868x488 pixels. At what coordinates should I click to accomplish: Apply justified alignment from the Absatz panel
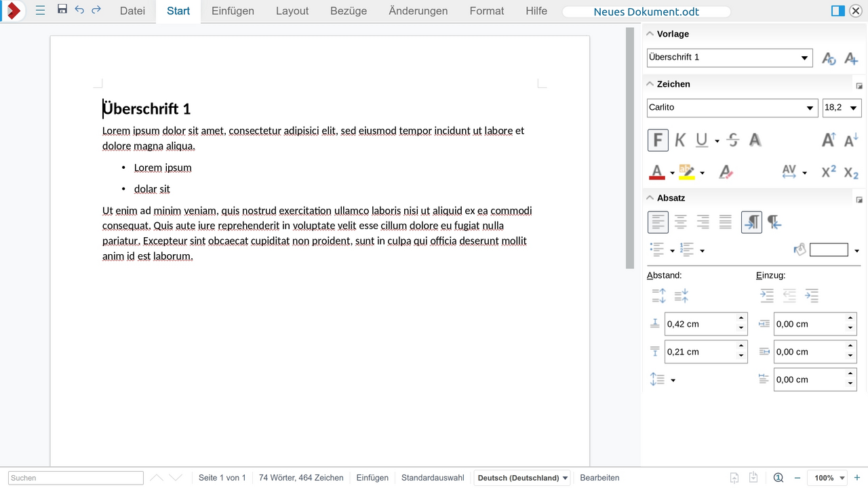click(x=725, y=222)
